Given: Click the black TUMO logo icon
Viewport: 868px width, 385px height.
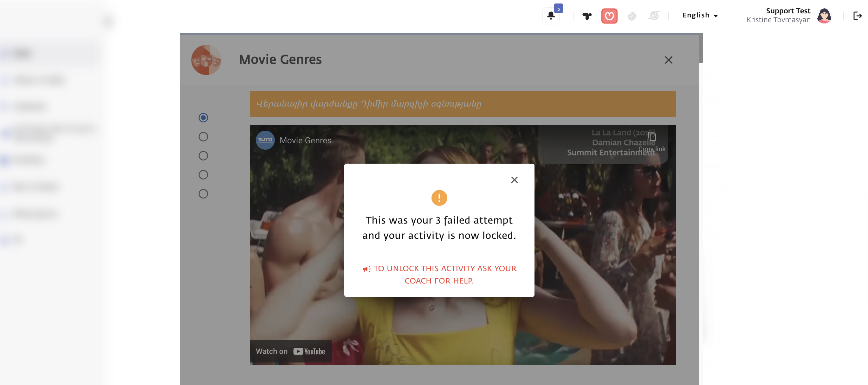Looking at the screenshot, I should (586, 16).
